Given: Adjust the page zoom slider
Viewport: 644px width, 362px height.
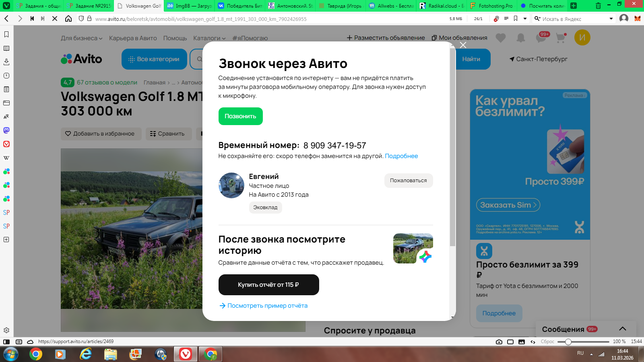Looking at the screenshot, I should click(x=583, y=342).
